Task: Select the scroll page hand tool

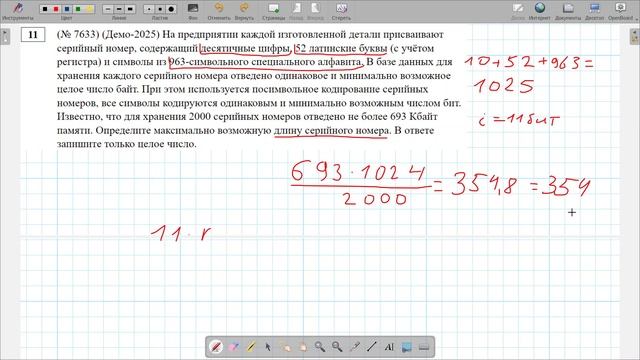Action: (302, 347)
